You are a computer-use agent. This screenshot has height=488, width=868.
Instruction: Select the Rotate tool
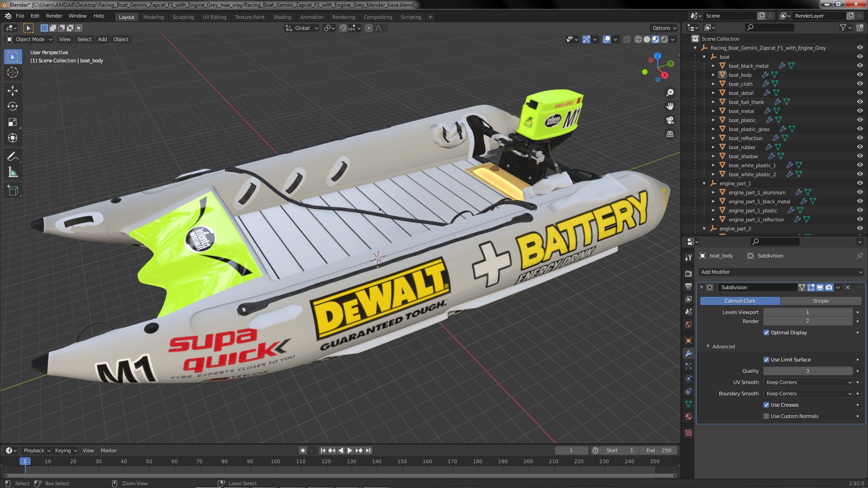tap(13, 106)
